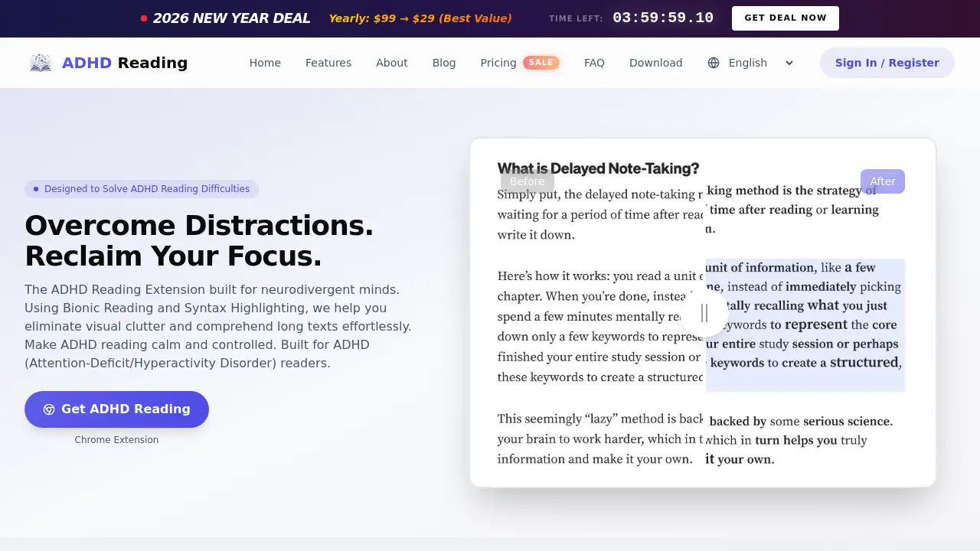Screen dimensions: 980x551
Task: Click GET DEAL NOW button
Action: [786, 18]
